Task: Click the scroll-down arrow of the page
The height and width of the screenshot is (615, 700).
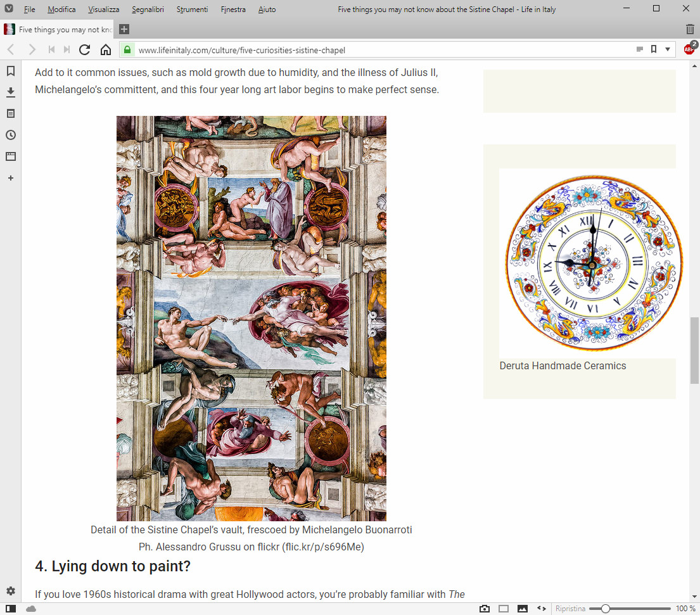Action: point(694,597)
